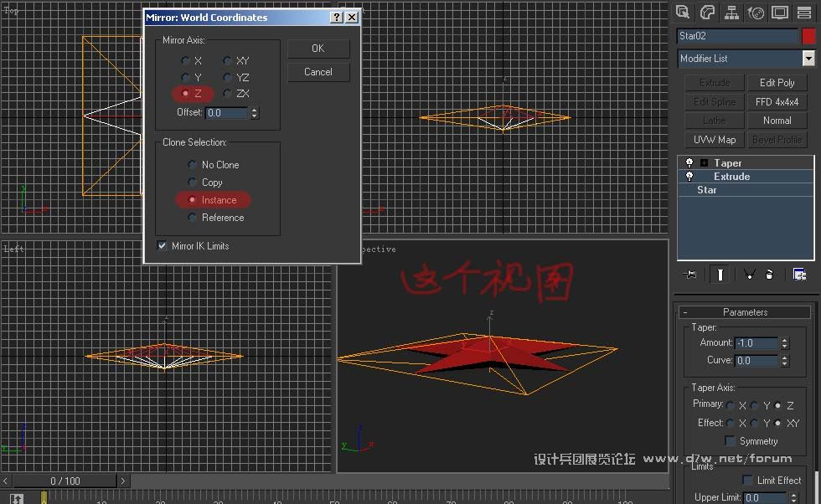Image resolution: width=821 pixels, height=504 pixels.
Task: Apply the Edit Poly modifier button
Action: (777, 83)
